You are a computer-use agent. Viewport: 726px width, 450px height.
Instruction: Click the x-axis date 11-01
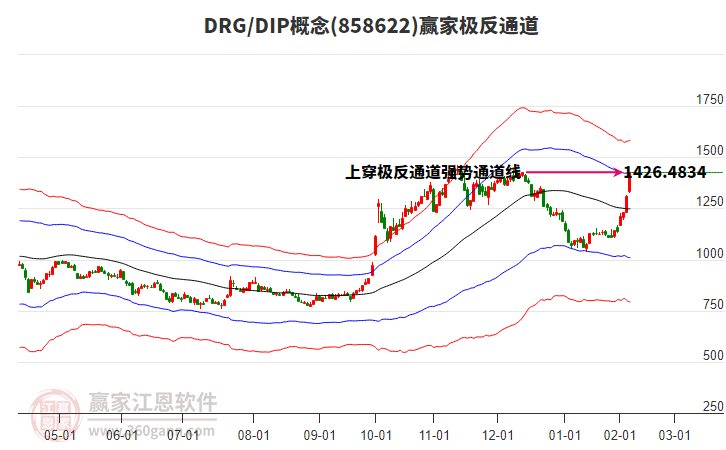[x=434, y=435]
